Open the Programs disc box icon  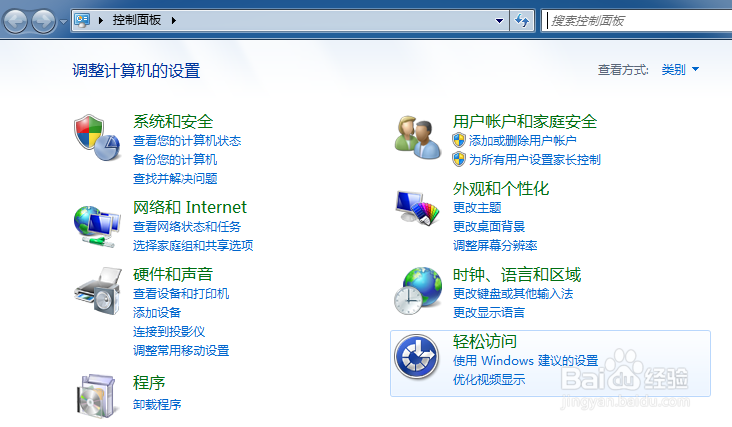(x=97, y=396)
